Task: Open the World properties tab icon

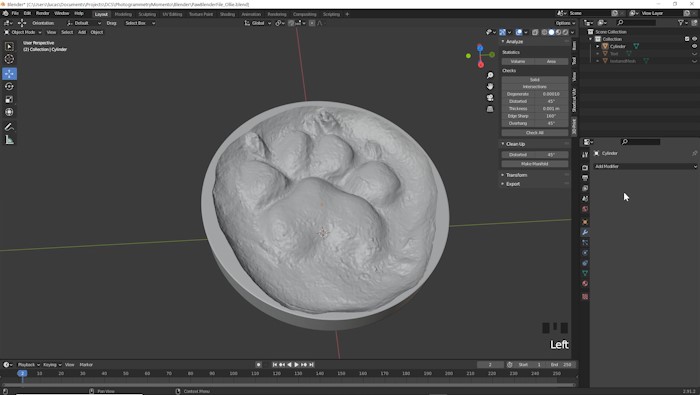Action: pos(585,208)
